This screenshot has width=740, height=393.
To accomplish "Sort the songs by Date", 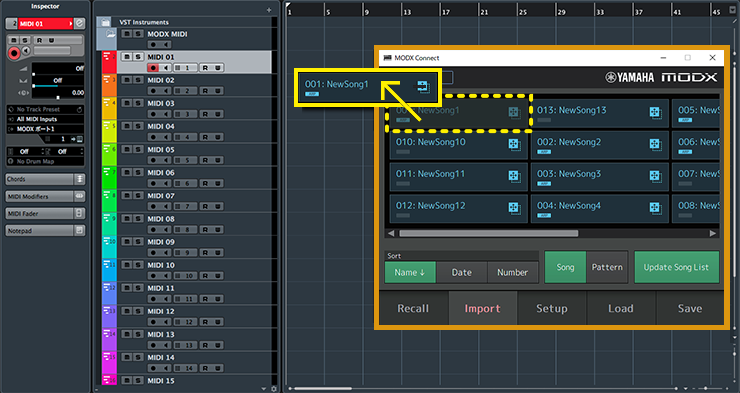I will 462,273.
